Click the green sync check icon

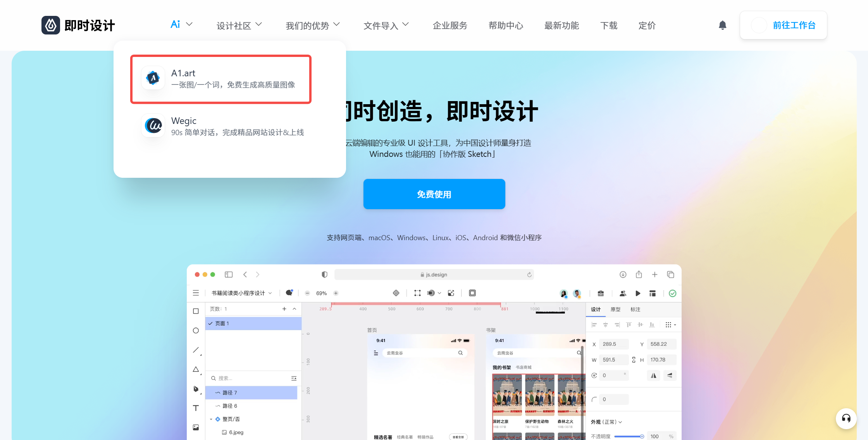point(673,293)
